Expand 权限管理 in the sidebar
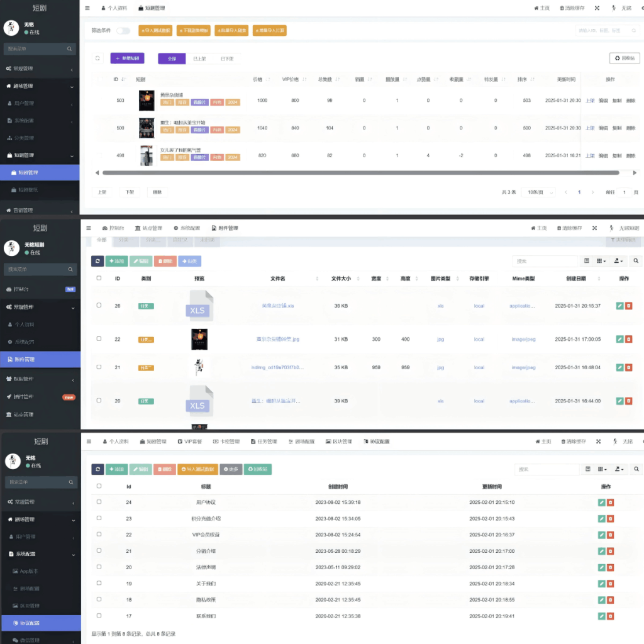 25,379
